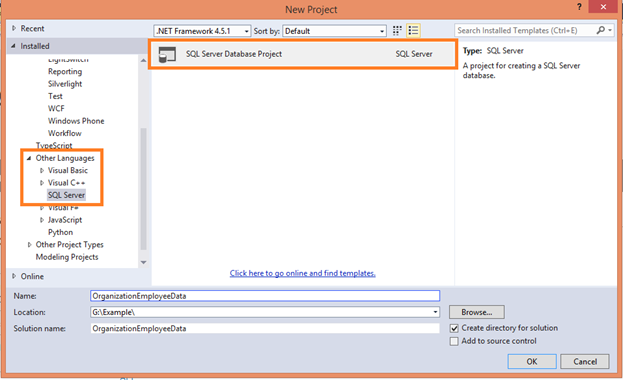The image size is (623, 380).
Task: Click the project Name input field
Action: [265, 296]
